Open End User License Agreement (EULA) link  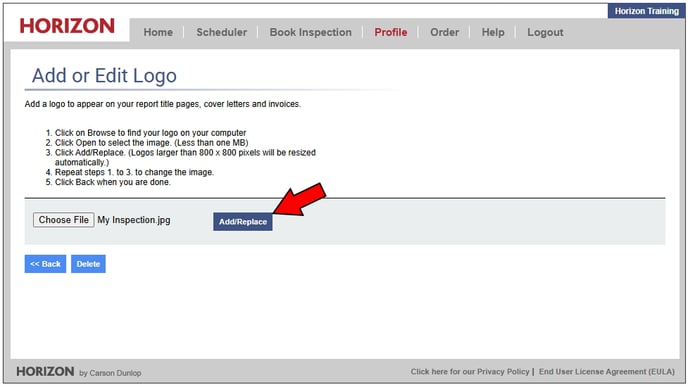tap(607, 372)
